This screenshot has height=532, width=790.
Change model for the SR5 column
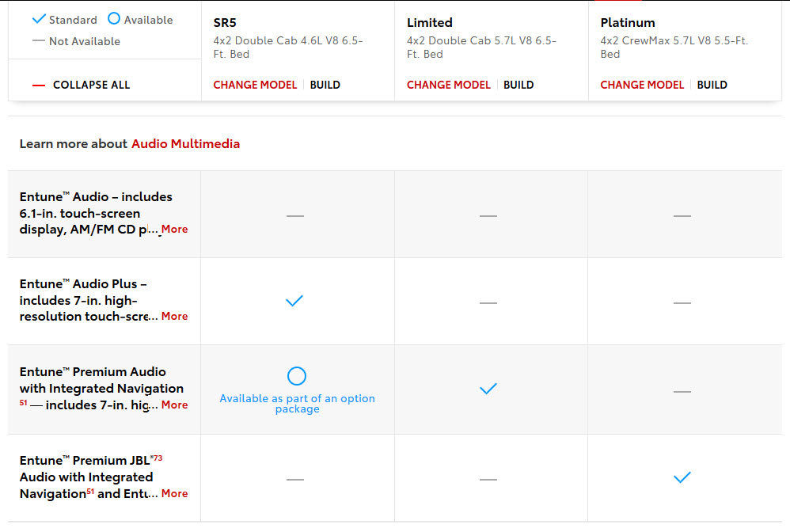coord(255,85)
